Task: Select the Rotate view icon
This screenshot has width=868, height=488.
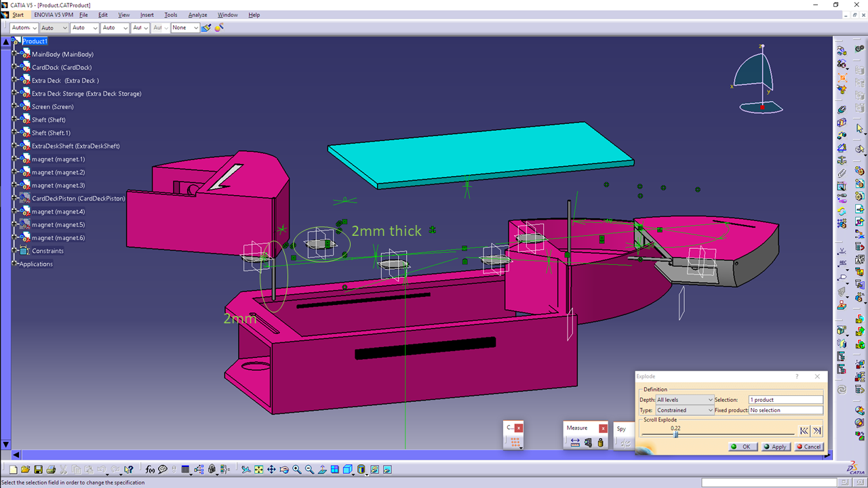Action: click(284, 469)
